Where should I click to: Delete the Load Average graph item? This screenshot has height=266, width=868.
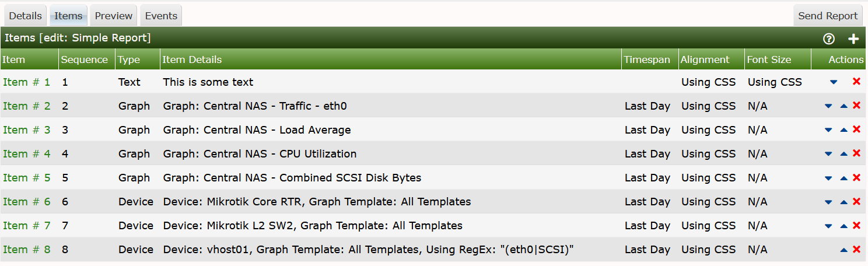coord(856,129)
